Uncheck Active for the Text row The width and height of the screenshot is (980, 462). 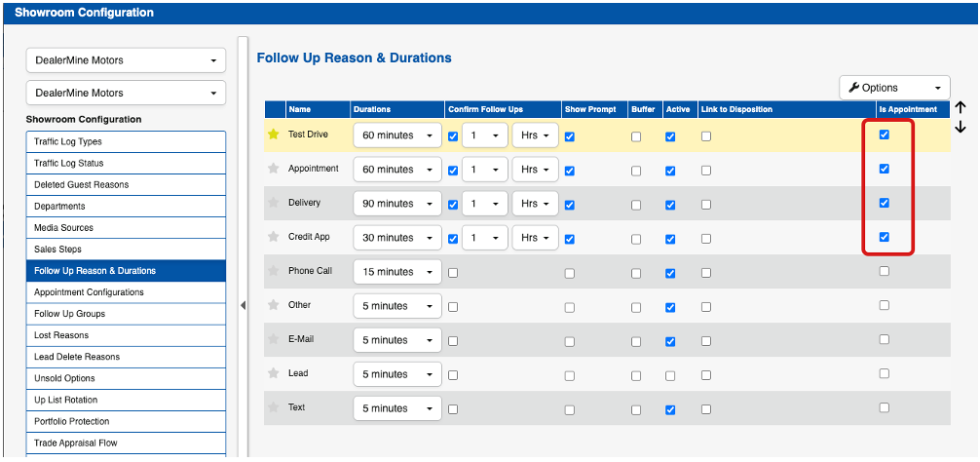670,409
